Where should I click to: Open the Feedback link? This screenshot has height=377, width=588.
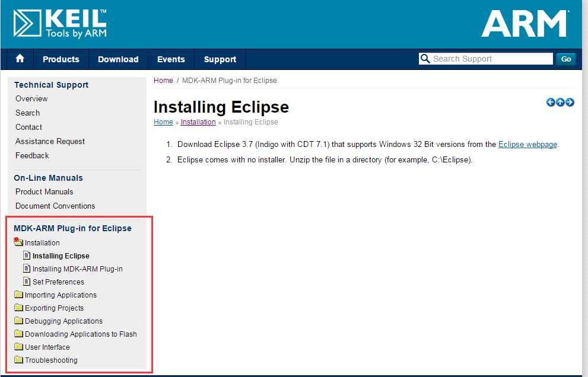pos(32,155)
